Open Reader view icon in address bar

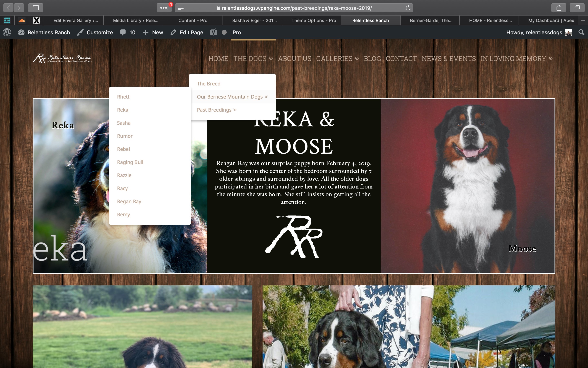[180, 8]
